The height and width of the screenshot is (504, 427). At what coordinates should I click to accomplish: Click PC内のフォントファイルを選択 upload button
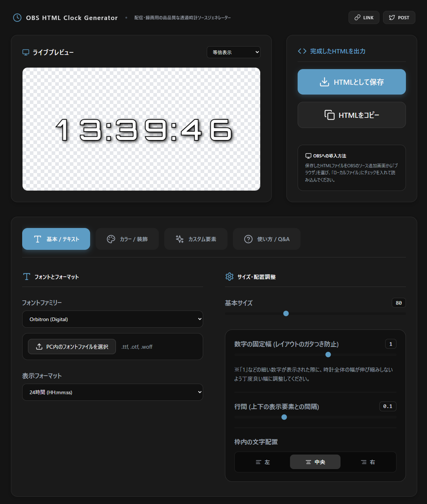tap(72, 347)
